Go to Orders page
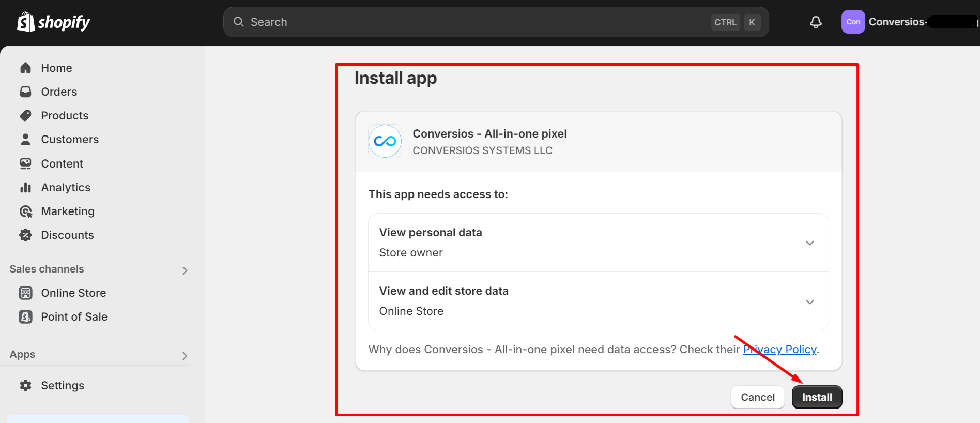Viewport: 980px width, 423px height. (59, 92)
